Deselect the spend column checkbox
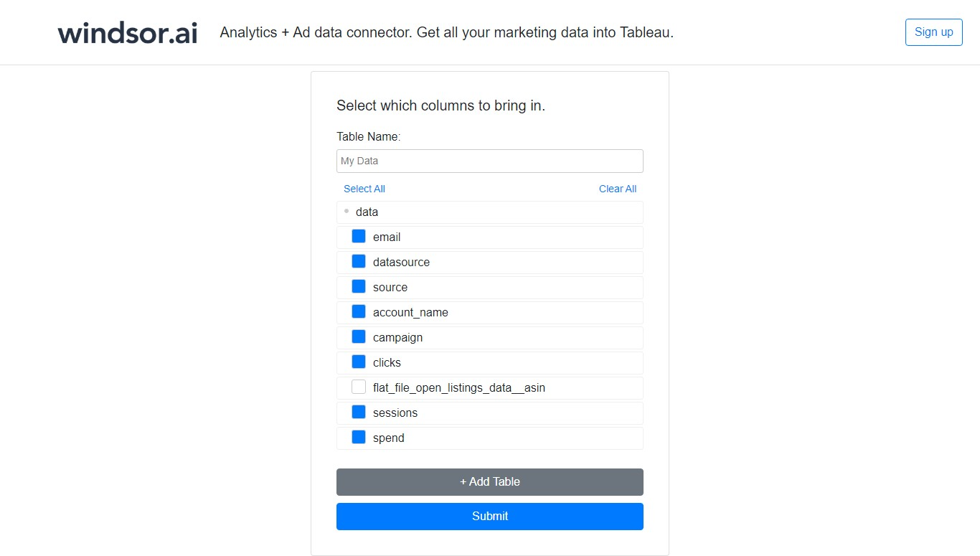 coord(359,438)
